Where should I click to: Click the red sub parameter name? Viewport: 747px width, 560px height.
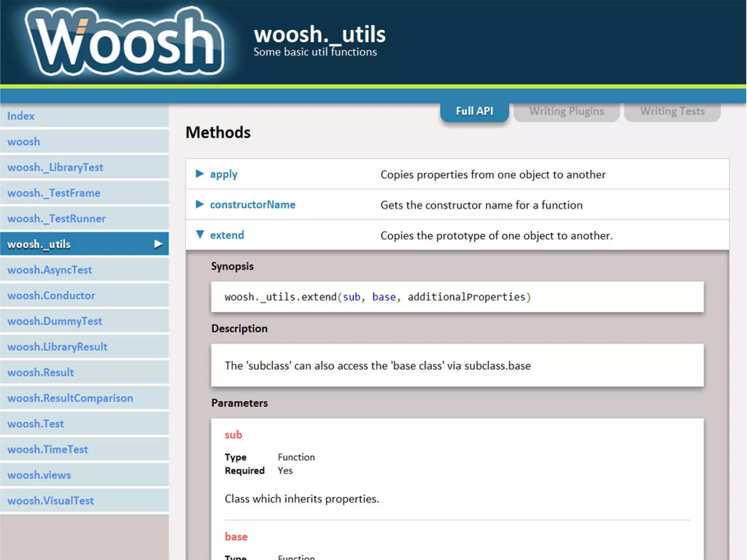coord(233,435)
